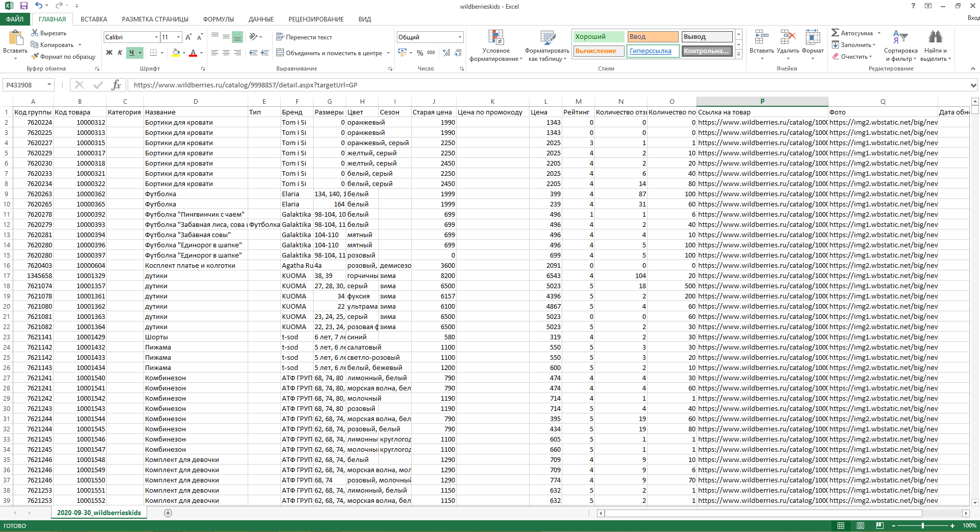Toggle bold (Ж) formatting
This screenshot has width=980, height=532.
tap(109, 53)
